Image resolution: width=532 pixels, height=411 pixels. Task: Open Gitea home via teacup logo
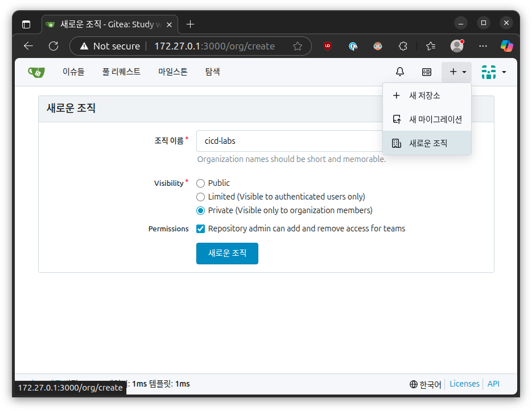coord(36,72)
